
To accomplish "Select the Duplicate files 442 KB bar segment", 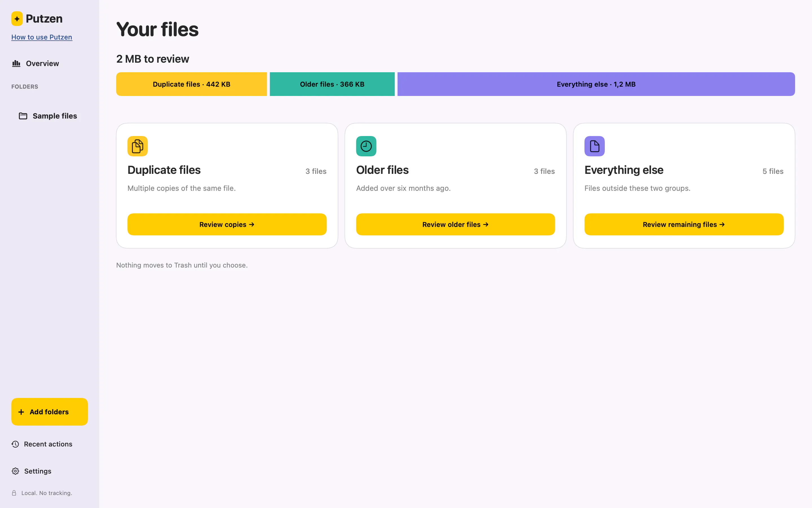I will coord(192,84).
